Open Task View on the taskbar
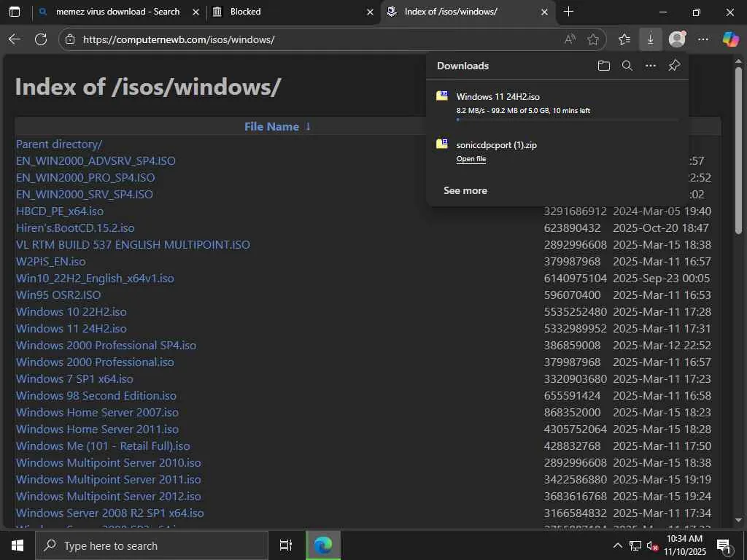The height and width of the screenshot is (560, 747). coord(286,545)
